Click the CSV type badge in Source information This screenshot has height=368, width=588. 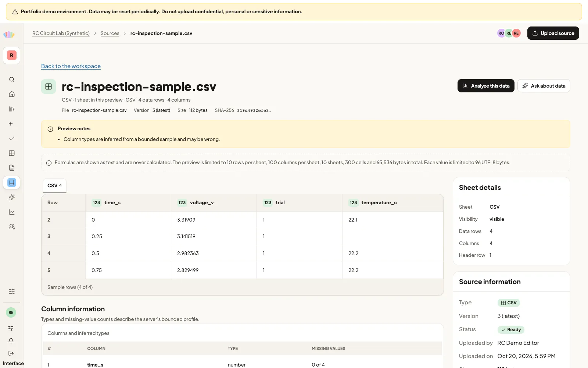coord(509,303)
